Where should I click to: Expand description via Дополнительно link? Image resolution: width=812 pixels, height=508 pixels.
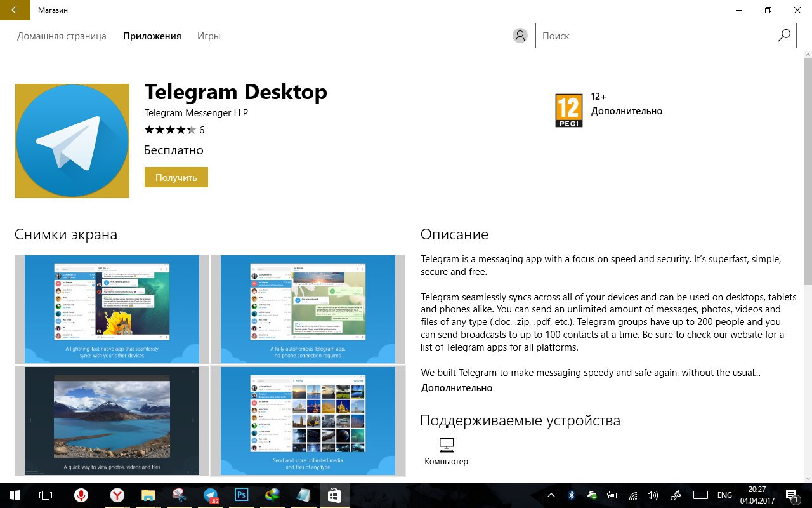(457, 387)
